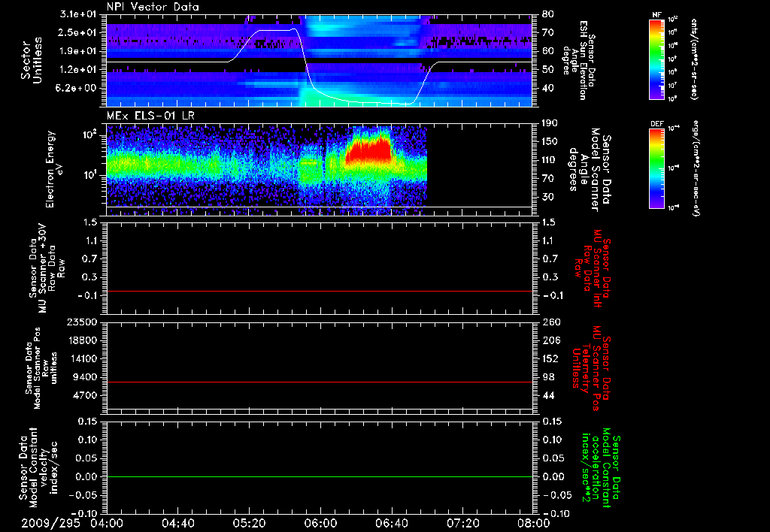Click the red line in MU Scanner +30V panel
The height and width of the screenshot is (532, 770).
pos(319,291)
